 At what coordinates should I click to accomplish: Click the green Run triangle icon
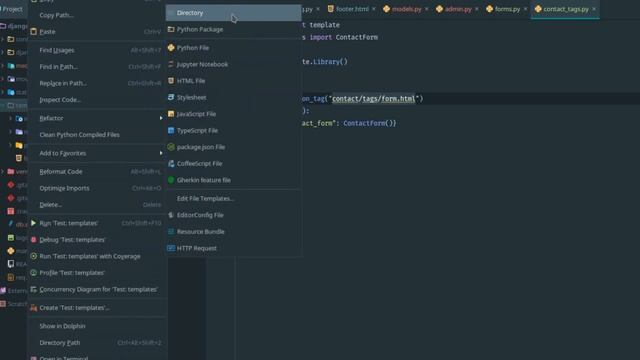(33, 223)
